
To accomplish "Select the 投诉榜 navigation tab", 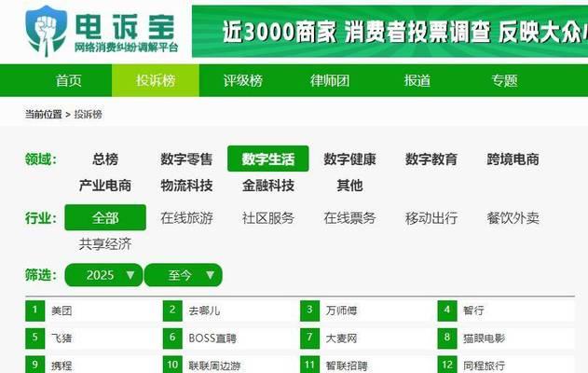I will click(x=156, y=80).
